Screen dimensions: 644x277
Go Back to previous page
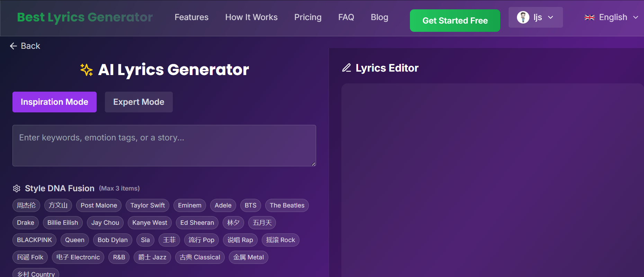pos(25,46)
